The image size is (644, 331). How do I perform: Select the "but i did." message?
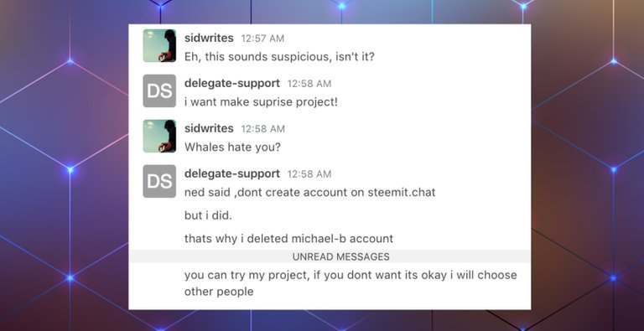[x=208, y=215]
